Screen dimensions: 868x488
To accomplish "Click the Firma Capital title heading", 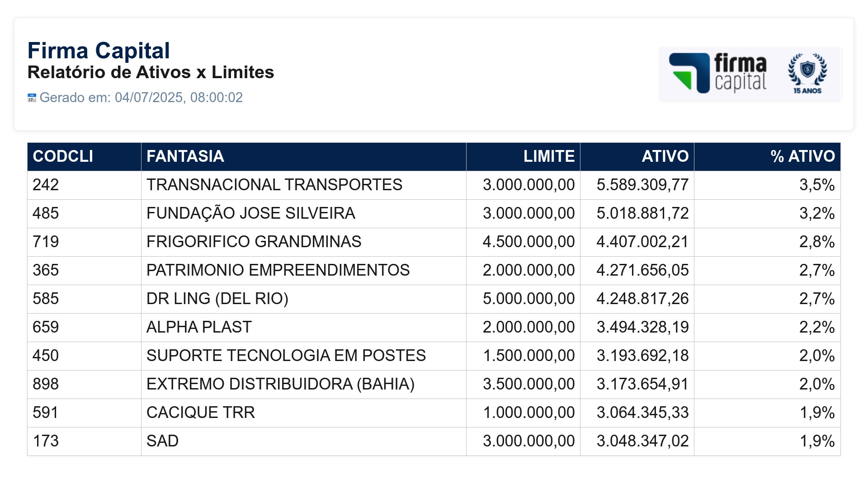I will (99, 51).
